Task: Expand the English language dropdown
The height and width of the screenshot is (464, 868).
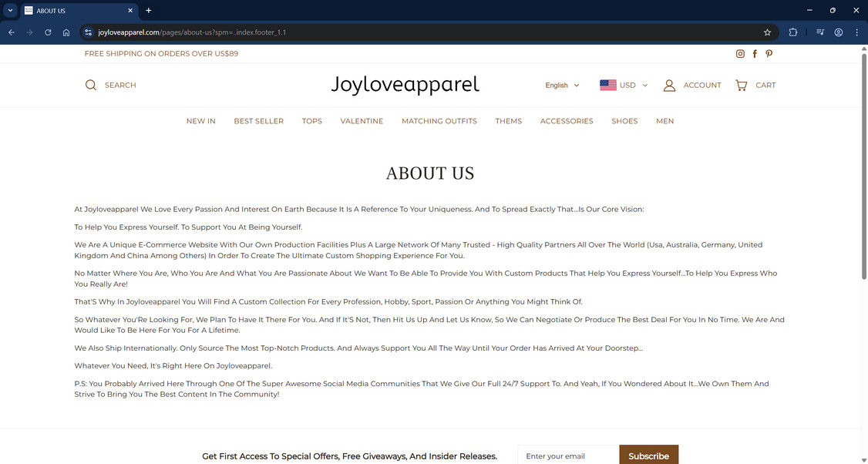Action: coord(562,86)
